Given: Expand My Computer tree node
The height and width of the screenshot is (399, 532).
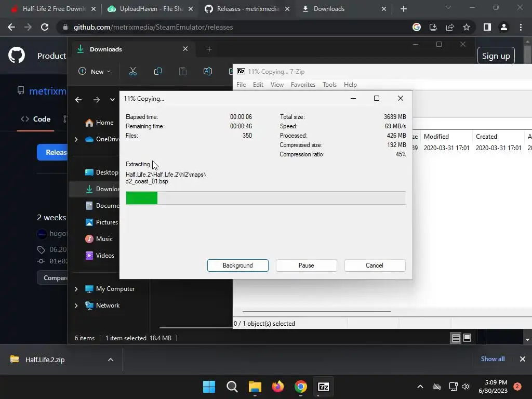Looking at the screenshot, I should [76, 289].
